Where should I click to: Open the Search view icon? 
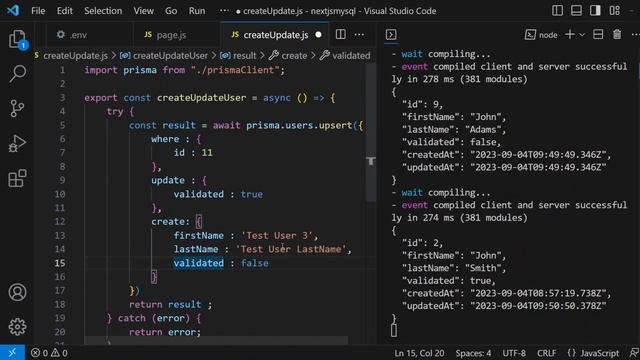coord(18,73)
